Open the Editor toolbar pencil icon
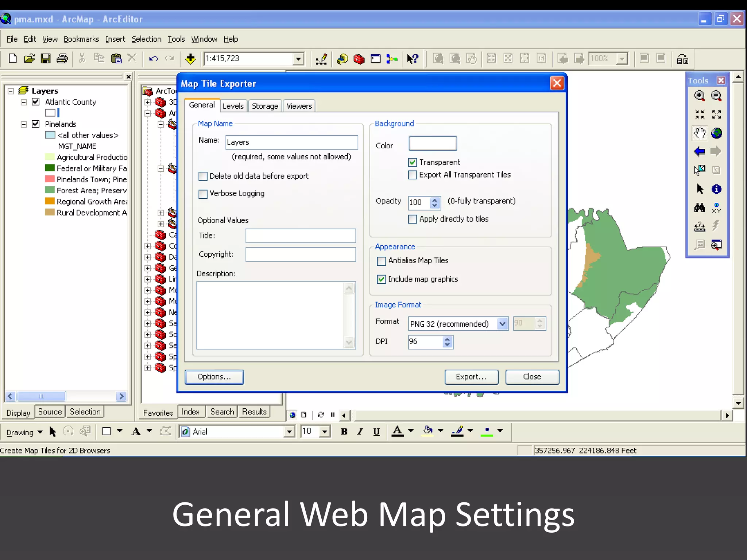747x560 pixels. (321, 59)
